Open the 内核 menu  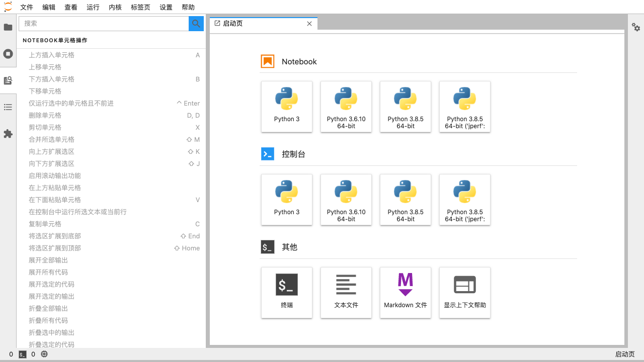(115, 7)
